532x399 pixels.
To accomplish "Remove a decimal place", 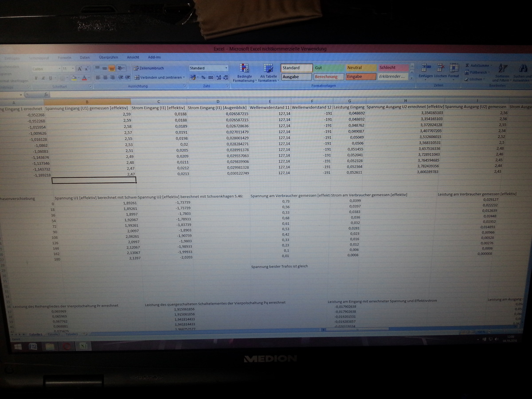I will click(226, 78).
